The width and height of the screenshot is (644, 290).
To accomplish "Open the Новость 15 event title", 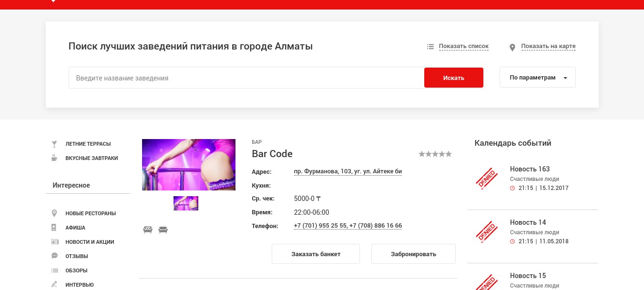I will pyautogui.click(x=528, y=276).
